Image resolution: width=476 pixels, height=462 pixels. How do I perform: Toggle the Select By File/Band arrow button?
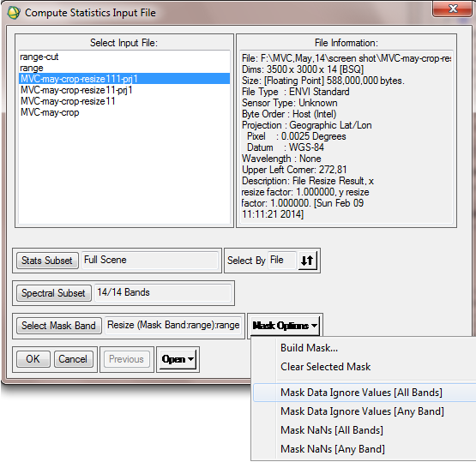[x=307, y=261]
